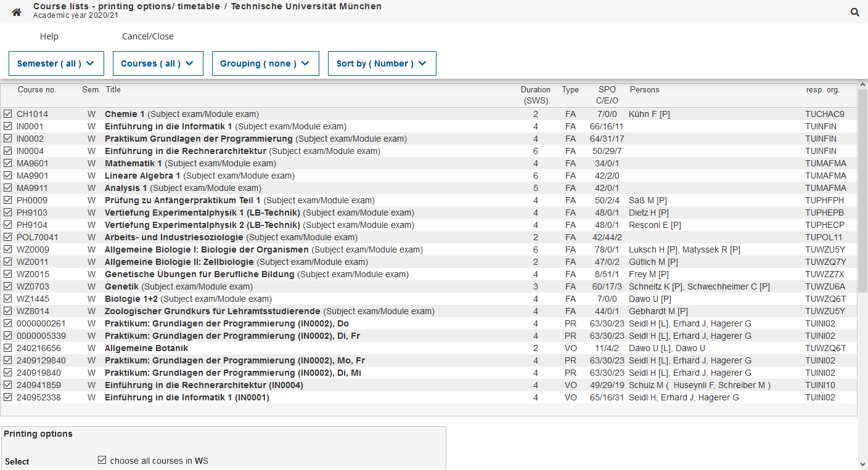Open search via magnifying glass icon
Screen dimensions: 868x470
coord(854,12)
